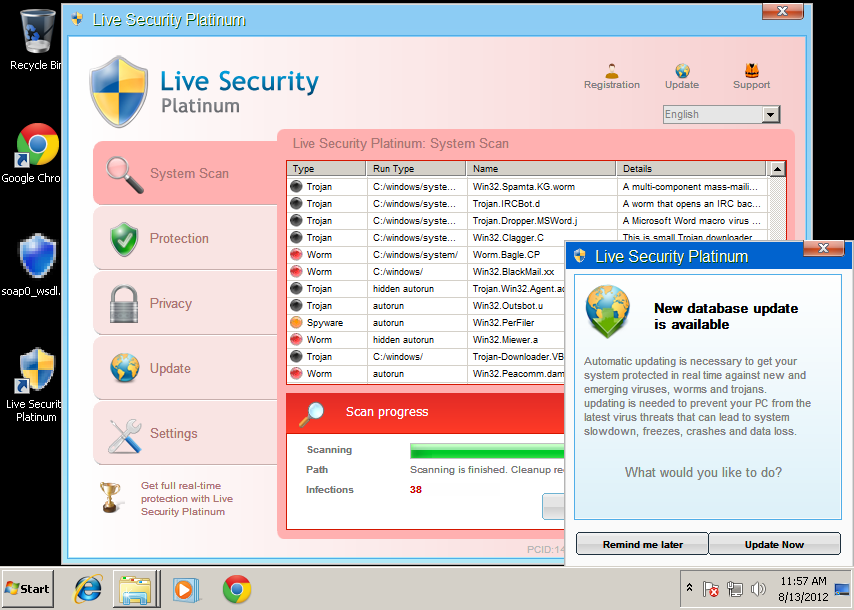The image size is (854, 610).
Task: Select the Trojan.IRCBot.d row
Action: (x=527, y=204)
